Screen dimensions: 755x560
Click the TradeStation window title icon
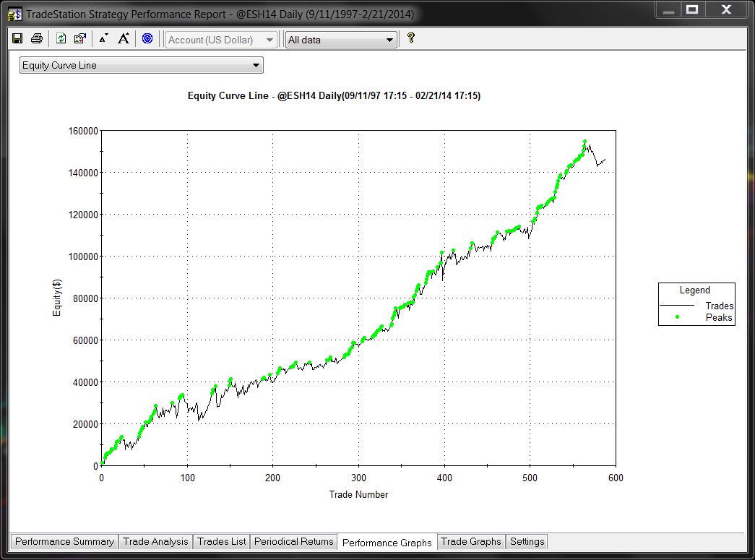[15, 14]
